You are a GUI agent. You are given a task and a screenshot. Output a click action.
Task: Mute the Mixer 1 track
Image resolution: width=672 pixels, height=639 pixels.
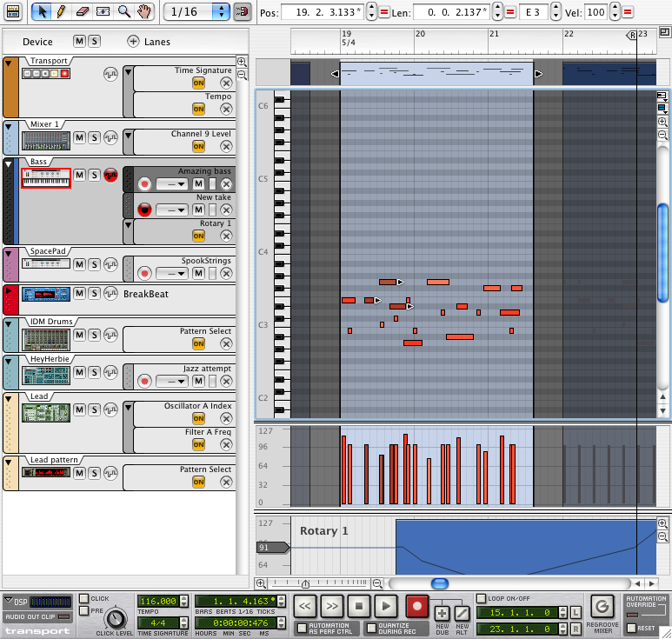point(79,137)
